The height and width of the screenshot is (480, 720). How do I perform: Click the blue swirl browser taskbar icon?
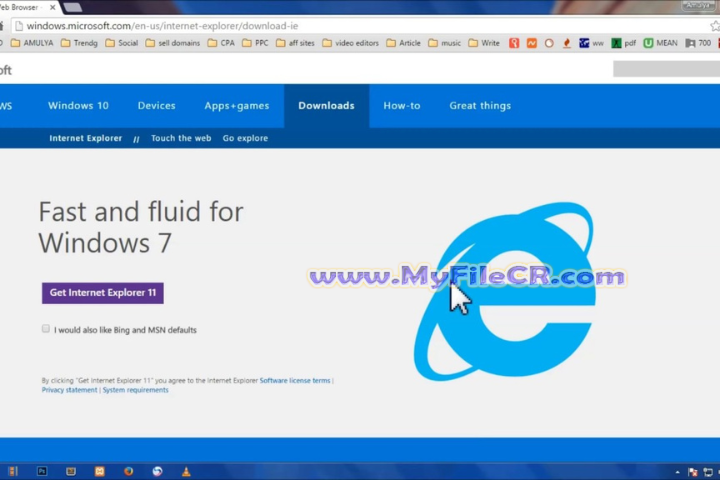pos(158,471)
